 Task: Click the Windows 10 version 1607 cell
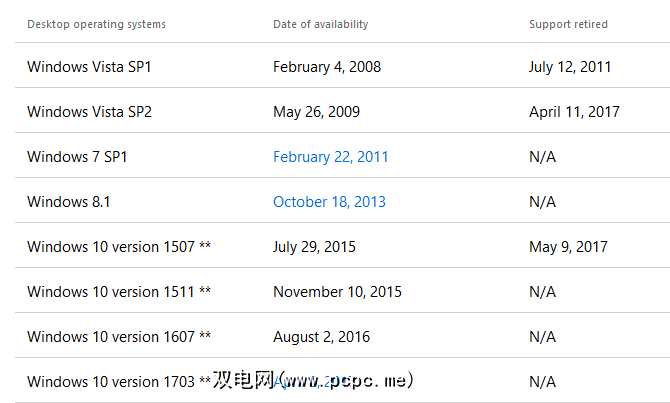(x=118, y=337)
